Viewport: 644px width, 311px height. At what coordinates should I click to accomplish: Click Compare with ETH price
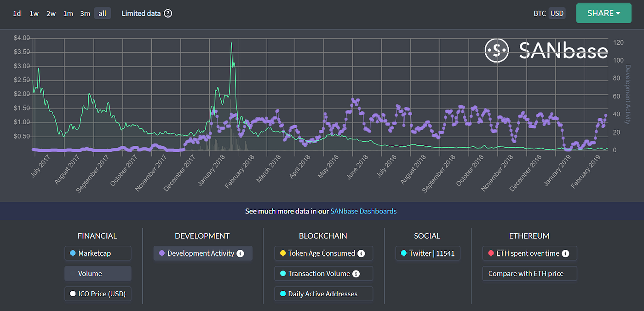coord(529,273)
